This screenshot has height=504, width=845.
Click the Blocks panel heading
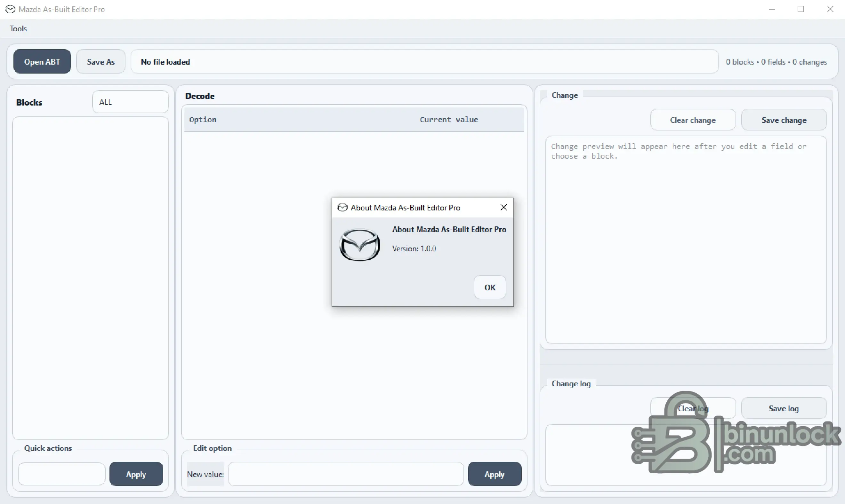click(x=29, y=103)
